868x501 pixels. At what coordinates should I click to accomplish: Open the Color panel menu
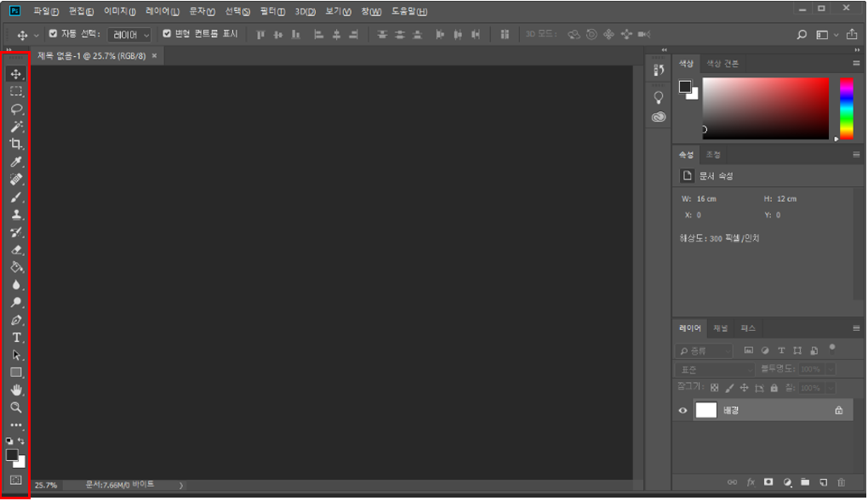coord(856,64)
